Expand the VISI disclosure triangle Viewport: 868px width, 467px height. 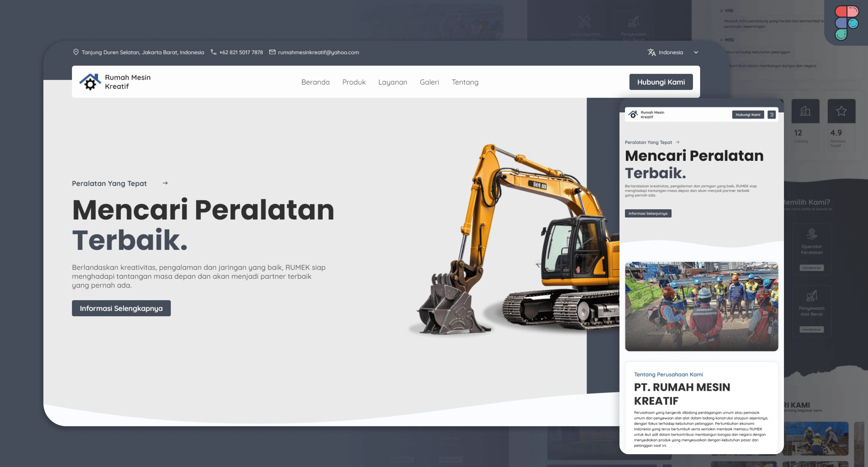click(x=721, y=11)
